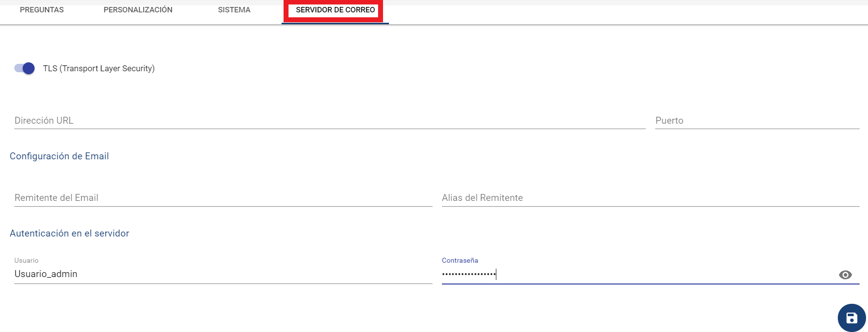The width and height of the screenshot is (868, 332).
Task: Focus the Alias del Remitente field
Action: click(650, 198)
